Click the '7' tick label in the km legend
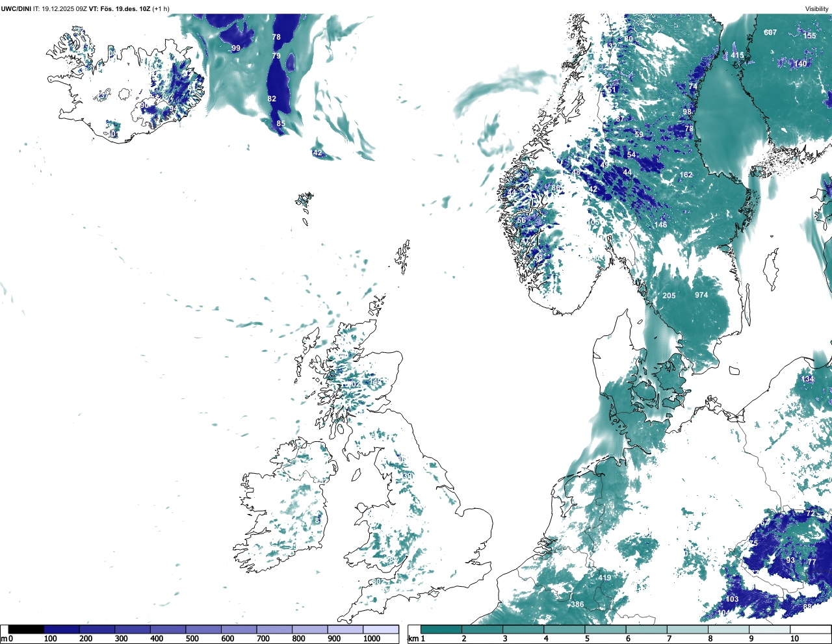 pyautogui.click(x=669, y=639)
